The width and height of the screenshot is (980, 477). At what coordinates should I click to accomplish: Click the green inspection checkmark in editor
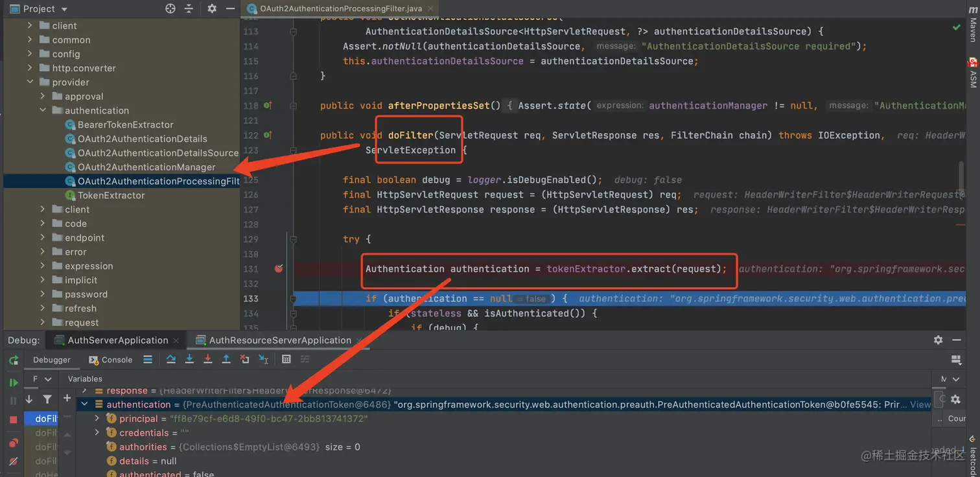957,28
